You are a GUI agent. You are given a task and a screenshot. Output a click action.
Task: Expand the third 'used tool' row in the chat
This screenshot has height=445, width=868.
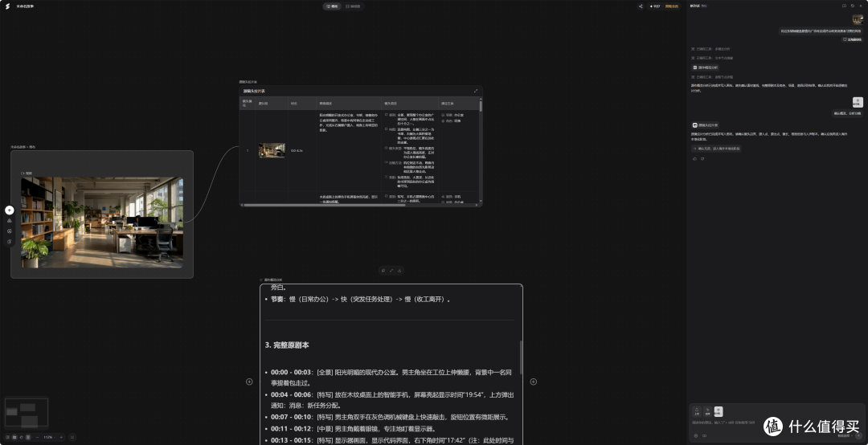coord(714,77)
